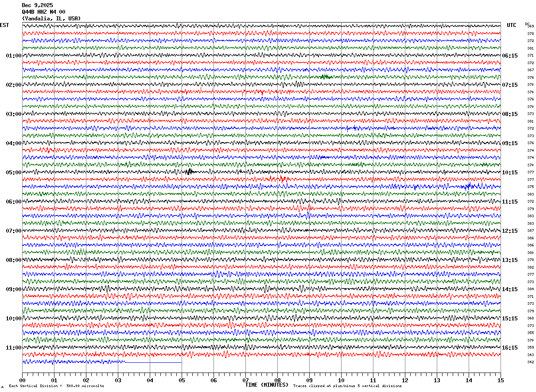Click the "11:15" UTC time label
The width and height of the screenshot is (536, 392).
[x=509, y=202]
